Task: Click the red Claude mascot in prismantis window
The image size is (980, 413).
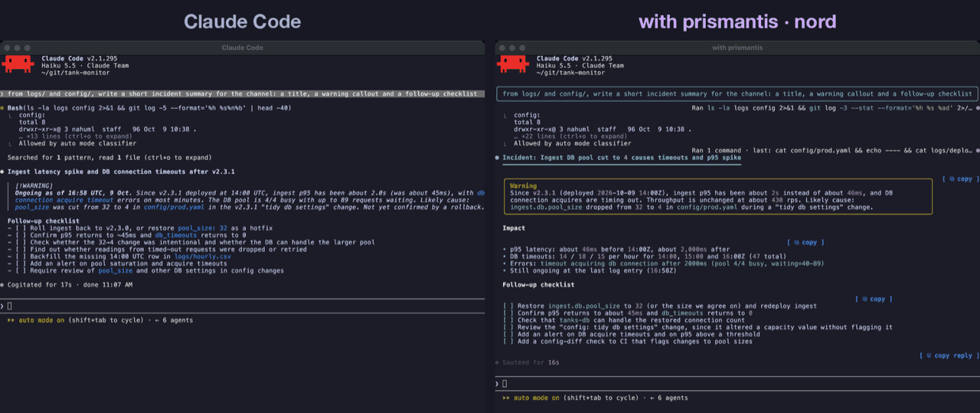Action: (513, 64)
